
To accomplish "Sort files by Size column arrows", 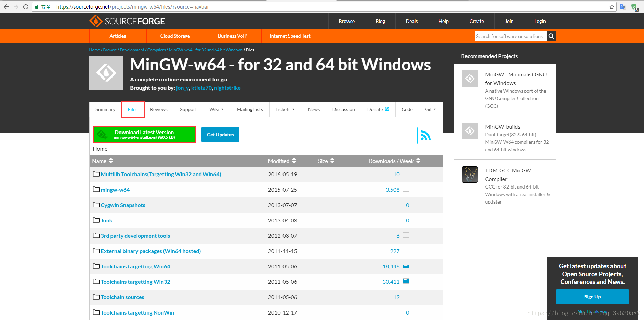I will coord(332,161).
